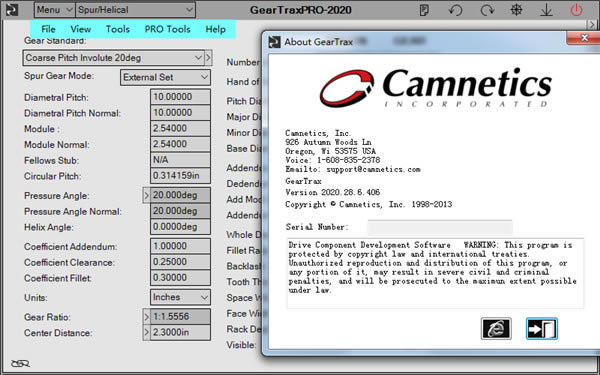This screenshot has width=600, height=375.
Task: Click the 926 Autumn Woods Ln address text
Action: click(x=328, y=142)
